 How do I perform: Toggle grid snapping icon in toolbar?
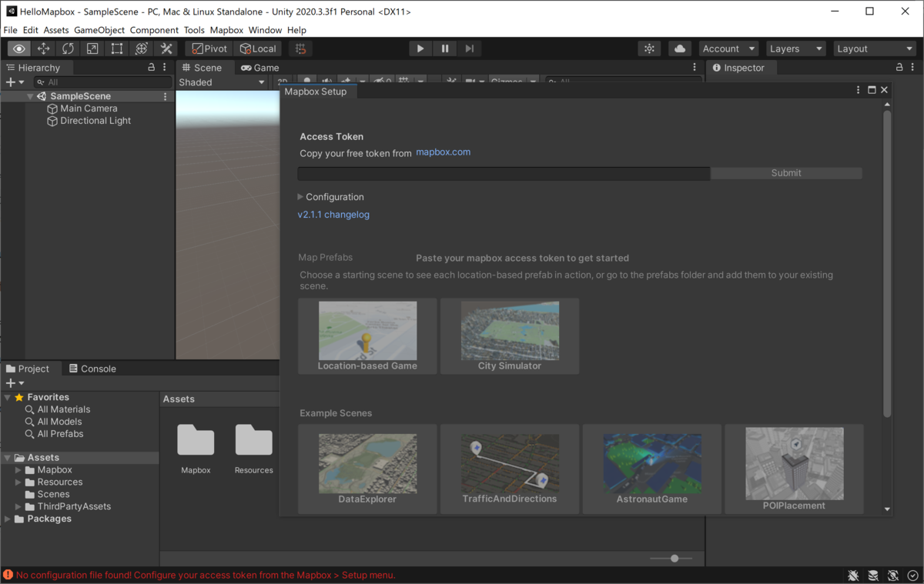coord(301,48)
